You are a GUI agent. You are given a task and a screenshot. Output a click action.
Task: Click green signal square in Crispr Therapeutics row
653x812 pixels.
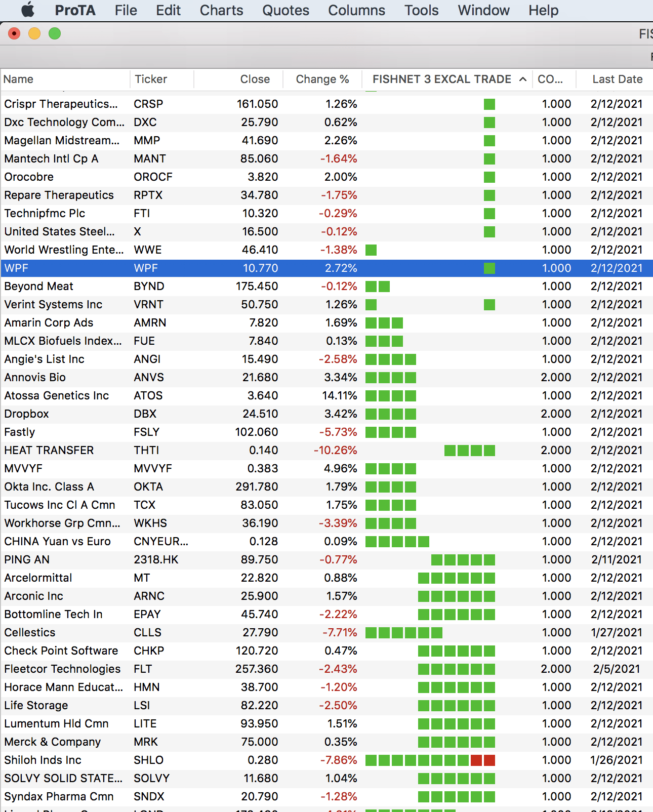(x=489, y=104)
